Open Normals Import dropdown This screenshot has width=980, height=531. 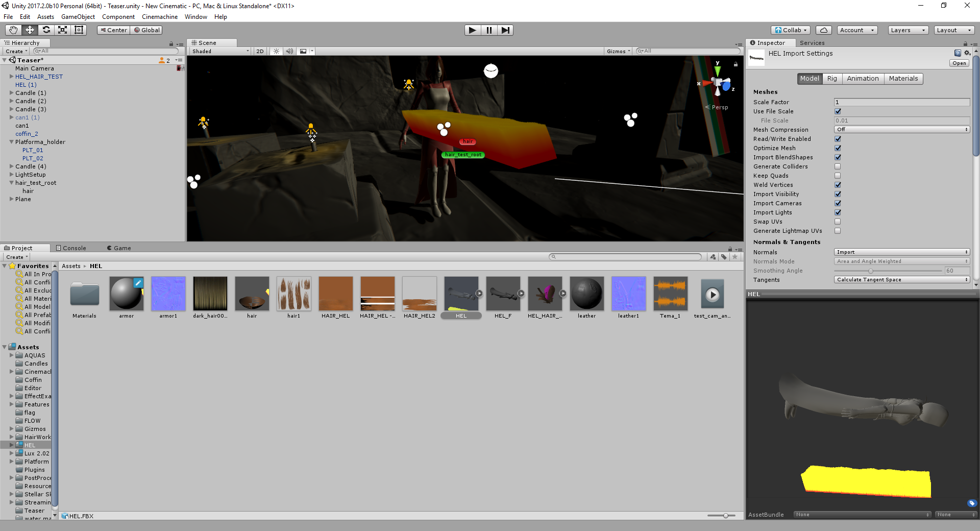(x=902, y=252)
